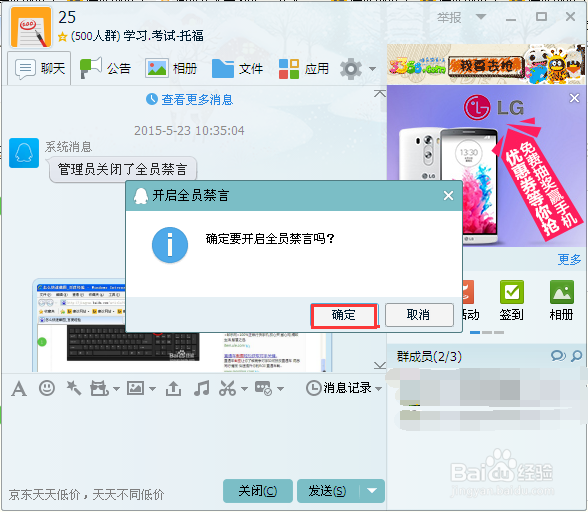The image size is (588, 512).
Task: Close the 开启全员禁言 dialog
Action: point(448,195)
